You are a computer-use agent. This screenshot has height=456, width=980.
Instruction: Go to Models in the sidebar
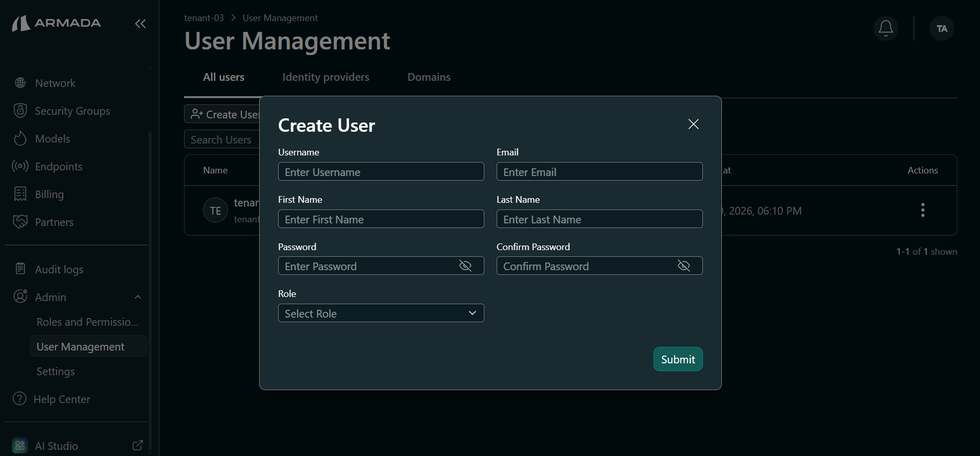pyautogui.click(x=52, y=138)
